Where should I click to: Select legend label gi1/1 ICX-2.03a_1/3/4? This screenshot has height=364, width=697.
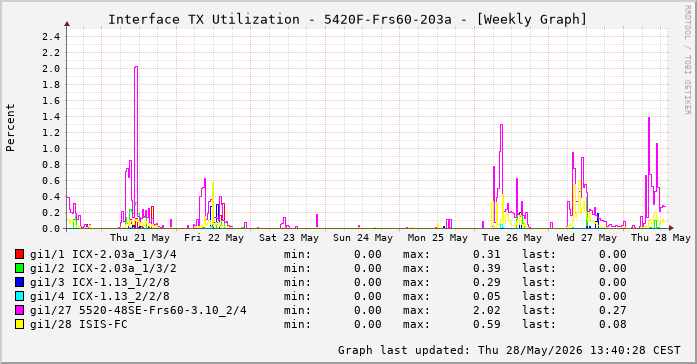103,254
